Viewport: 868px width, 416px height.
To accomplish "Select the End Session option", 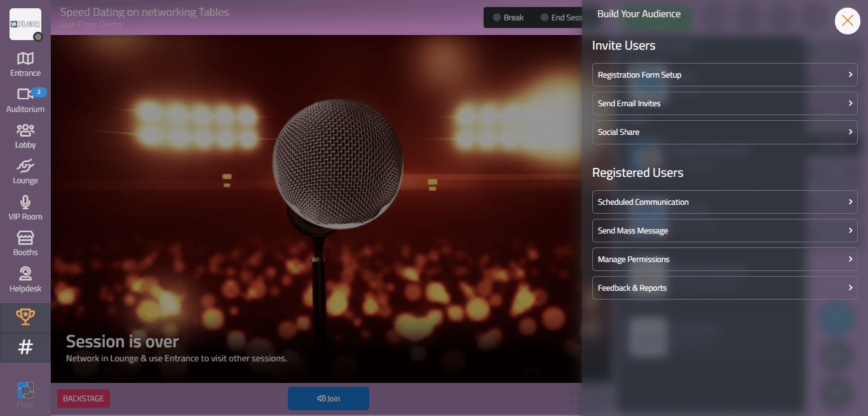I will (x=562, y=17).
